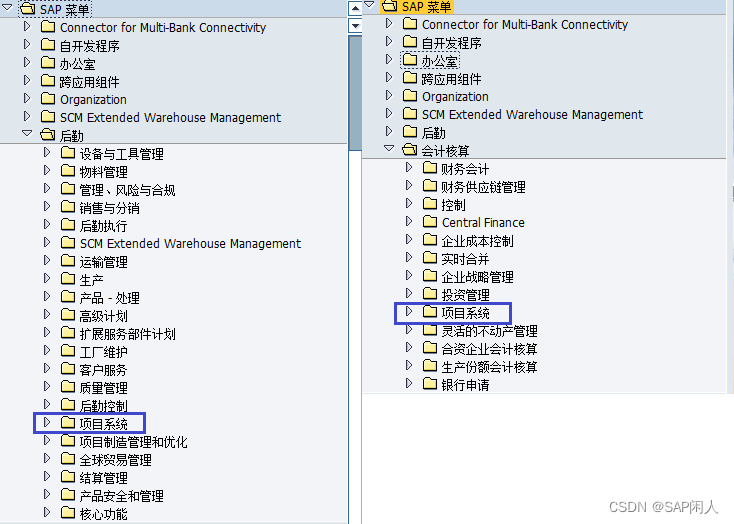Click the Organization folder icon in left tree

pyautogui.click(x=48, y=99)
